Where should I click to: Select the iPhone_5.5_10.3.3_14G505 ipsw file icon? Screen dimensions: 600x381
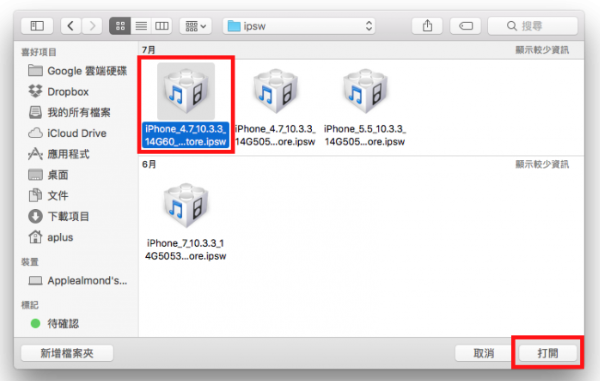[365, 91]
